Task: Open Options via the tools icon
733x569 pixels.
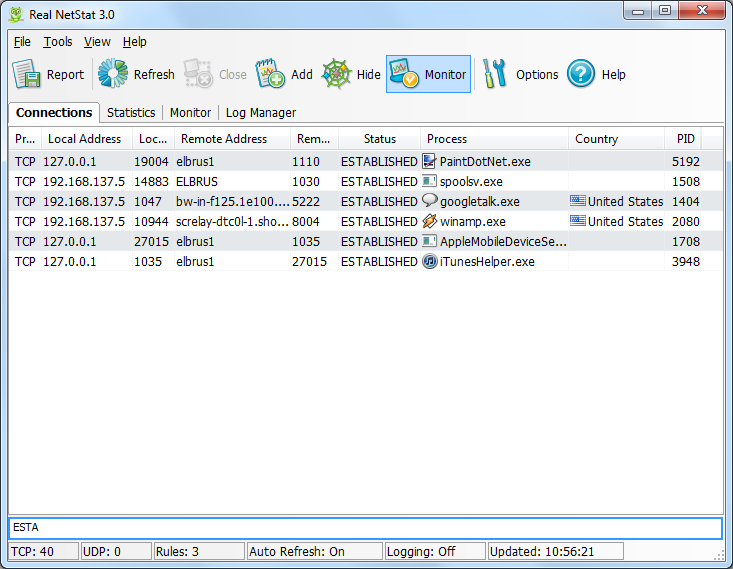Action: 495,74
